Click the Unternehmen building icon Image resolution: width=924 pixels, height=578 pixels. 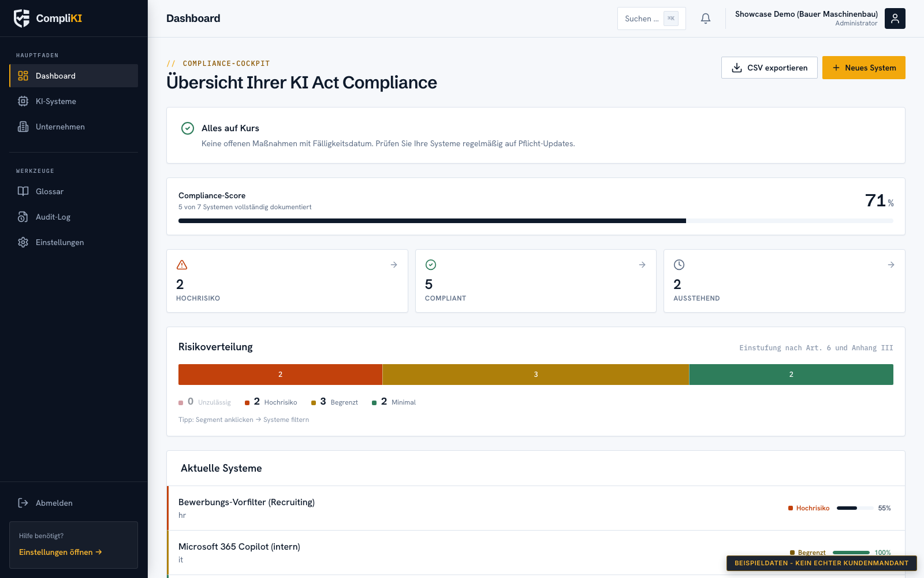tap(23, 127)
